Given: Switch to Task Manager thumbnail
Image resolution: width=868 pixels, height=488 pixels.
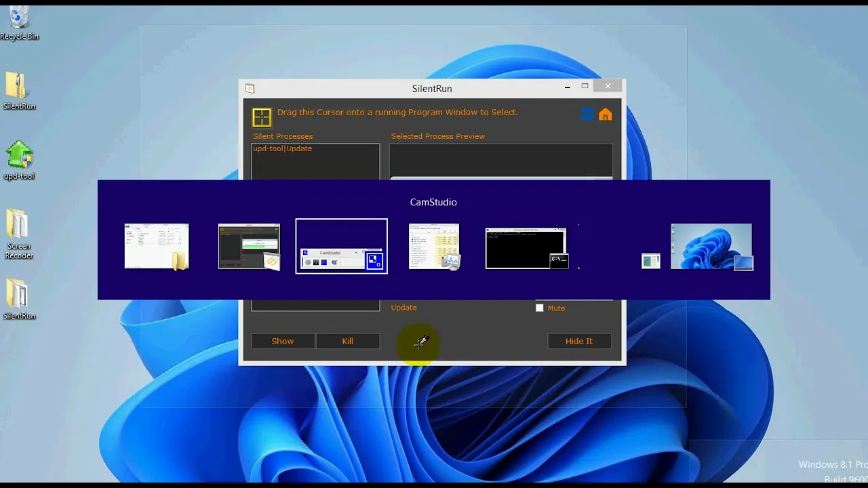Looking at the screenshot, I should (435, 247).
